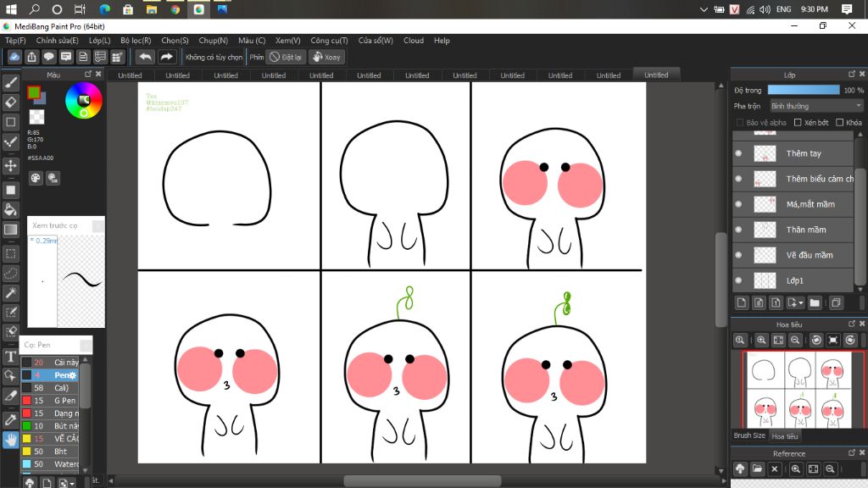Select the Thân mầm layer

coord(793,230)
